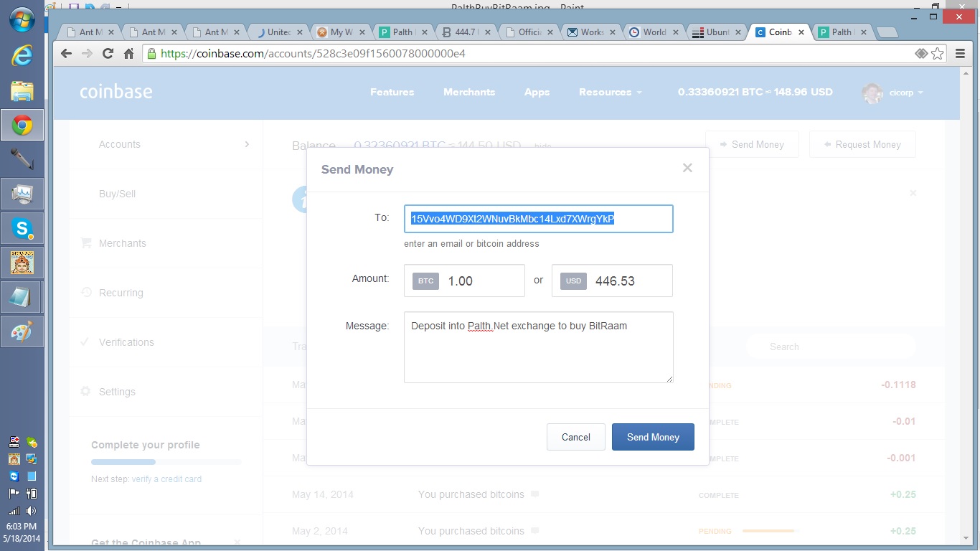Close the Coinbase browser tab
Screen dimensions: 980x551
[x=801, y=32]
